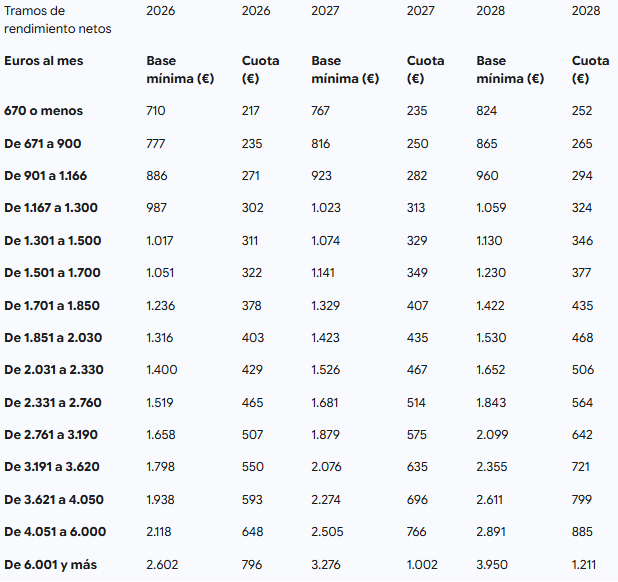Select the 710 base mínima value

tap(156, 111)
